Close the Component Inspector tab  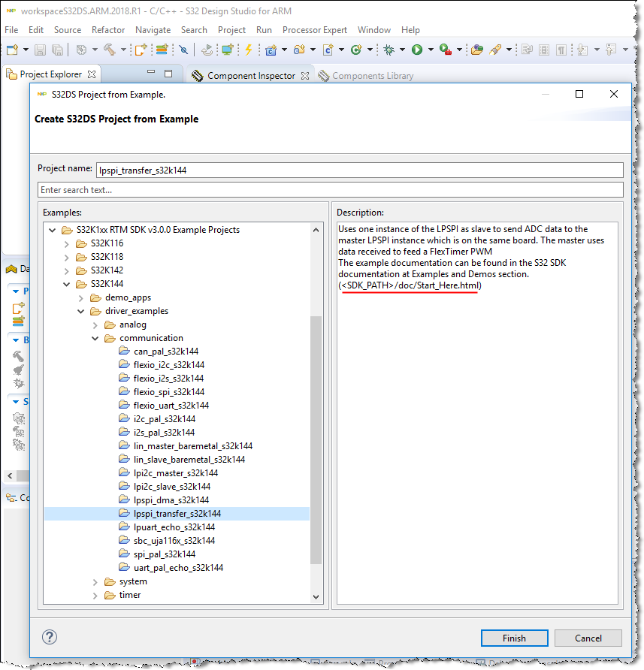[305, 76]
